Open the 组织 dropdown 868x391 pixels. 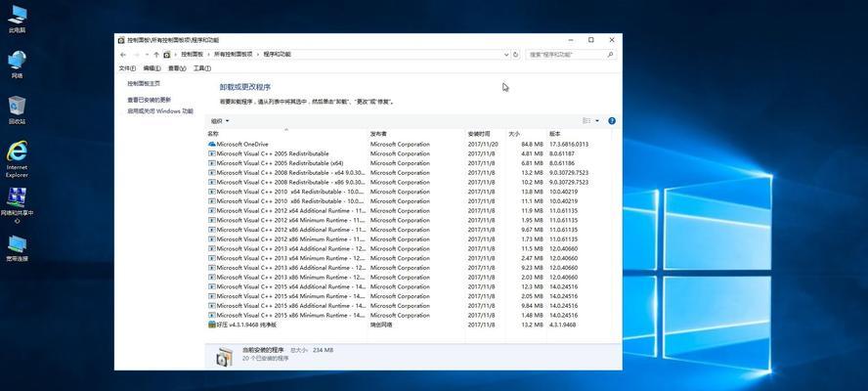click(x=220, y=121)
